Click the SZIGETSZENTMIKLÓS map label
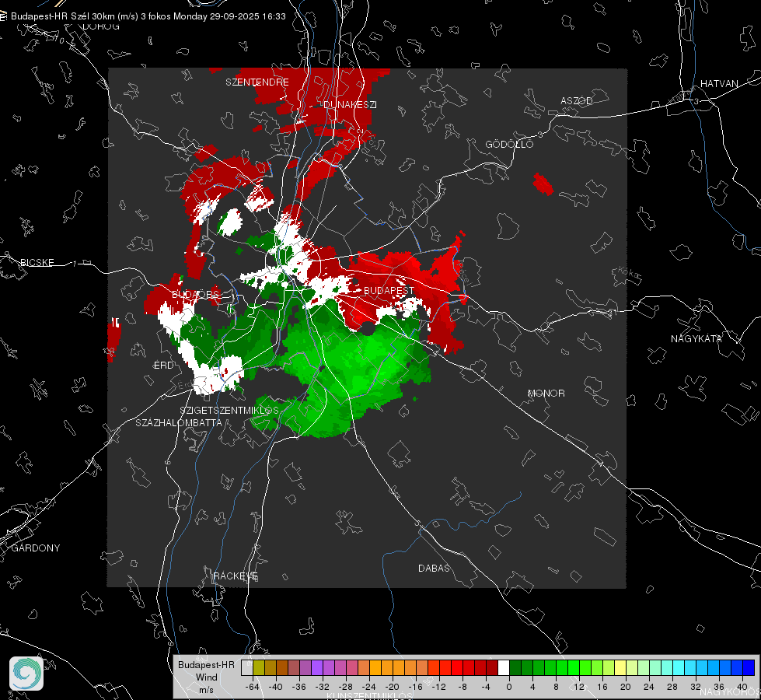The image size is (761, 700). click(229, 410)
